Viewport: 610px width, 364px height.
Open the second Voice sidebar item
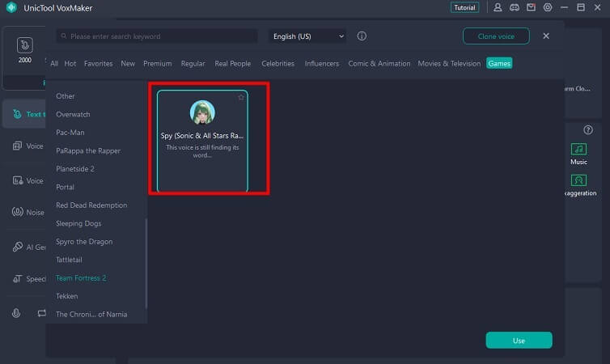(x=28, y=180)
